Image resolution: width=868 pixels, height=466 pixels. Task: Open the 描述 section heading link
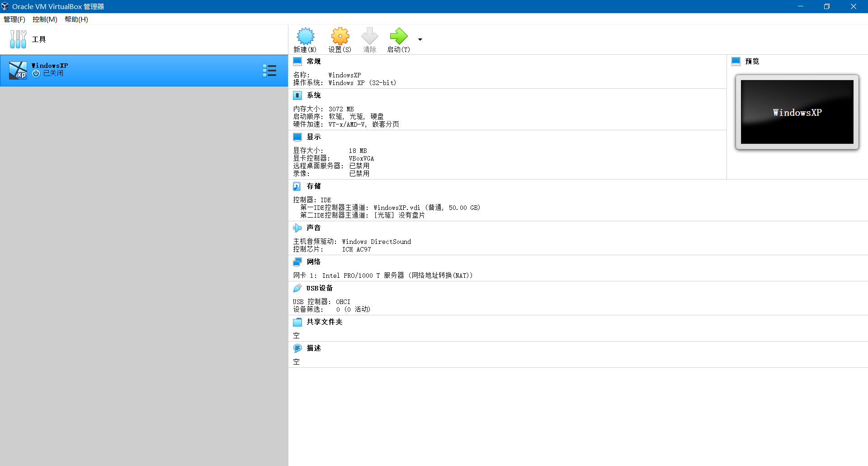pyautogui.click(x=314, y=348)
